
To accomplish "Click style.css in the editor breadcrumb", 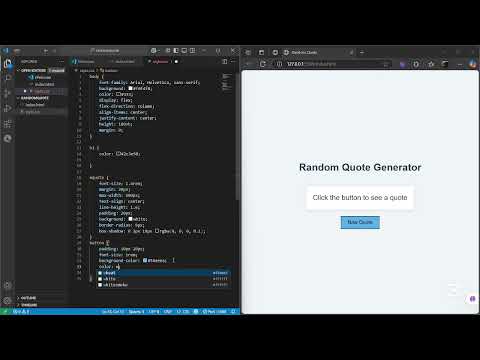I will tap(87, 71).
